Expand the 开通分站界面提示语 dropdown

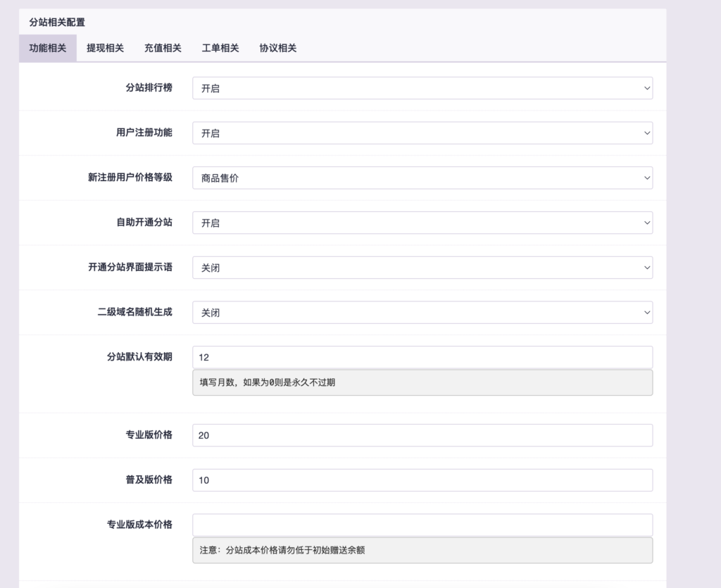tap(422, 268)
